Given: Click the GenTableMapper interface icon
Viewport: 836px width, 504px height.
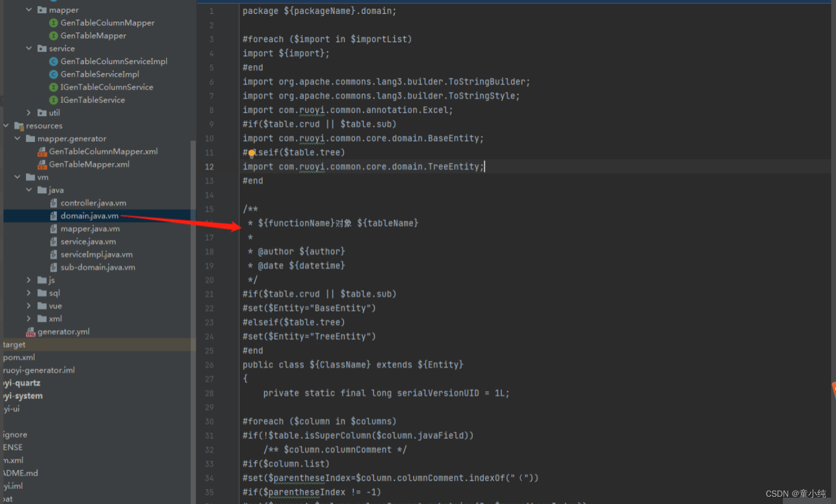Looking at the screenshot, I should 54,36.
